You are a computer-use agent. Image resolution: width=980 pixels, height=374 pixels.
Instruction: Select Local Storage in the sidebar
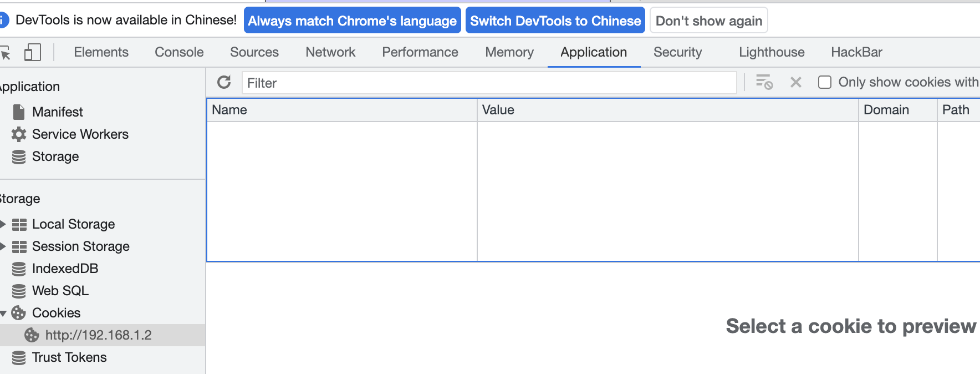pyautogui.click(x=74, y=224)
